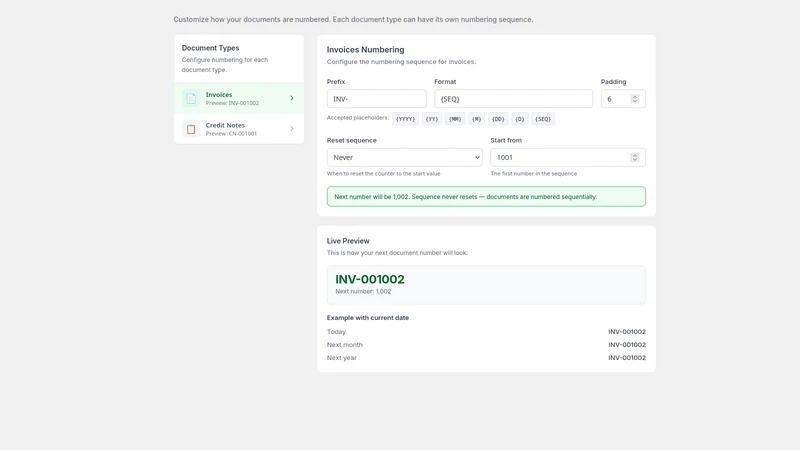Adjust the Padding stepper arrows
The height and width of the screenshot is (450, 800).
tap(635, 99)
